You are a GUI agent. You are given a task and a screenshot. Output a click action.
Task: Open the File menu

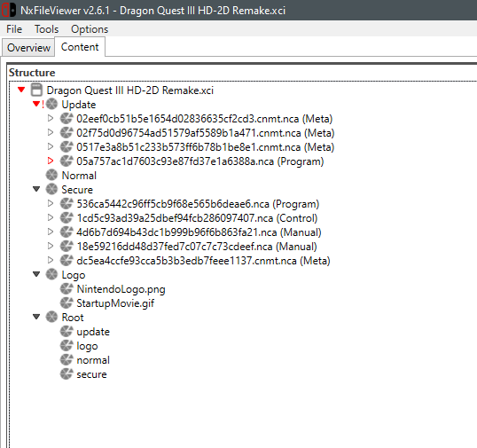(x=14, y=29)
